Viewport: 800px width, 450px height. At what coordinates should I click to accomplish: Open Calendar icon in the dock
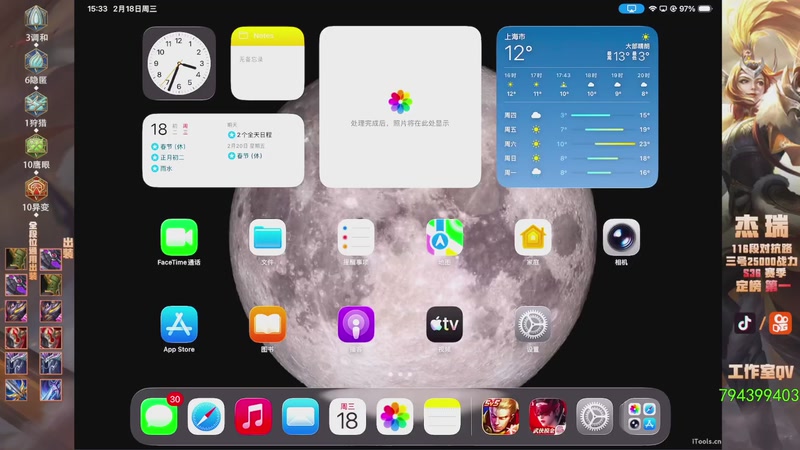point(347,417)
